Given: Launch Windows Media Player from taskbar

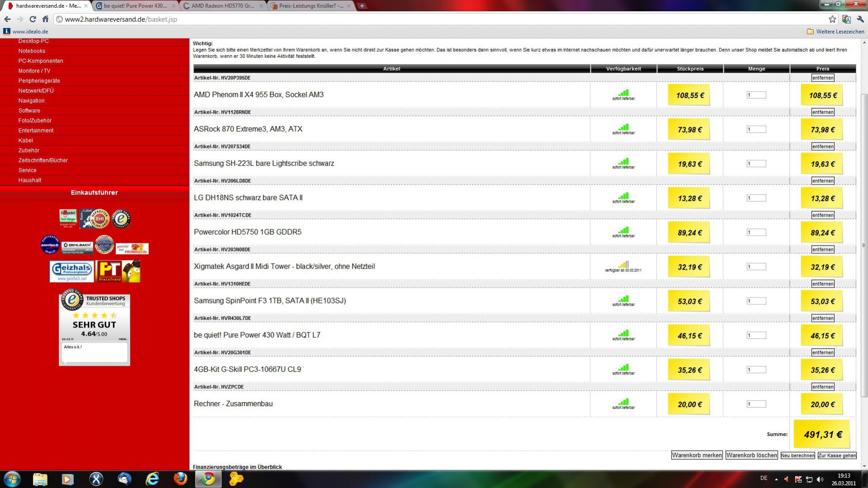Looking at the screenshot, I should 68,479.
